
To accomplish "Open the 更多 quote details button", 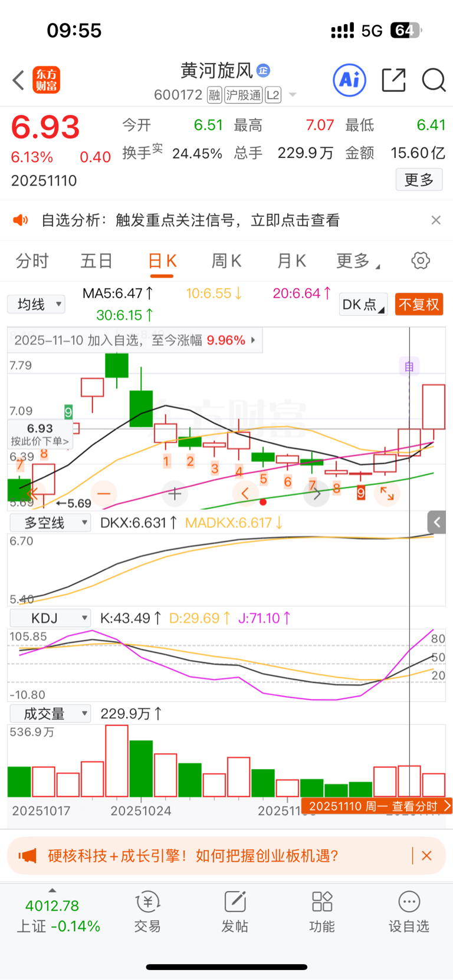I will click(x=419, y=180).
